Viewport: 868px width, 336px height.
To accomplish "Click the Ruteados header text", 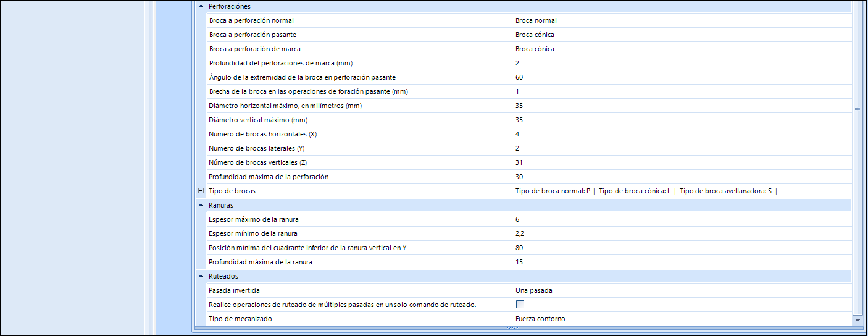I will (x=223, y=276).
